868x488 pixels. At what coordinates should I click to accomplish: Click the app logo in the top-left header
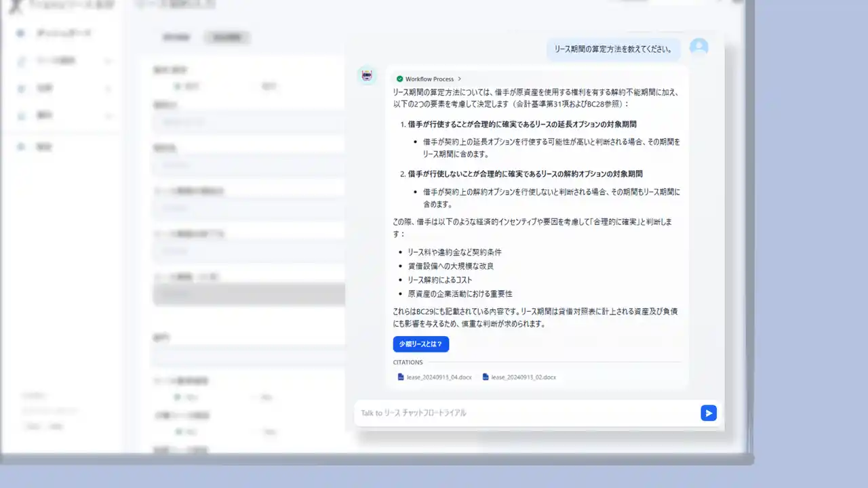14,5
